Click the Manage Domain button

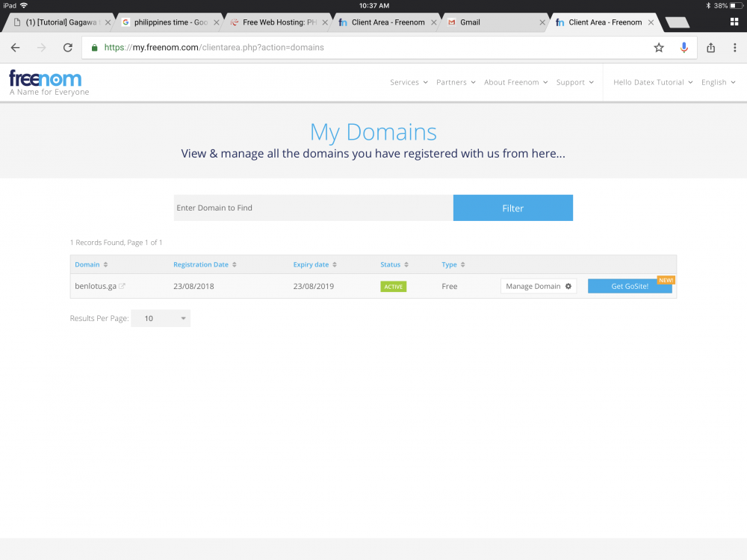coord(538,286)
